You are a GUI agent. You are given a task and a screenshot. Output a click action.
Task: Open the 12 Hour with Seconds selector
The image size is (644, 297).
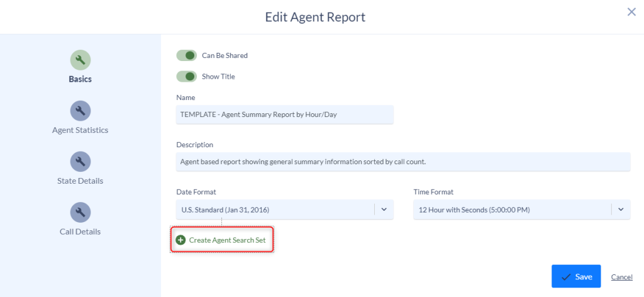521,210
